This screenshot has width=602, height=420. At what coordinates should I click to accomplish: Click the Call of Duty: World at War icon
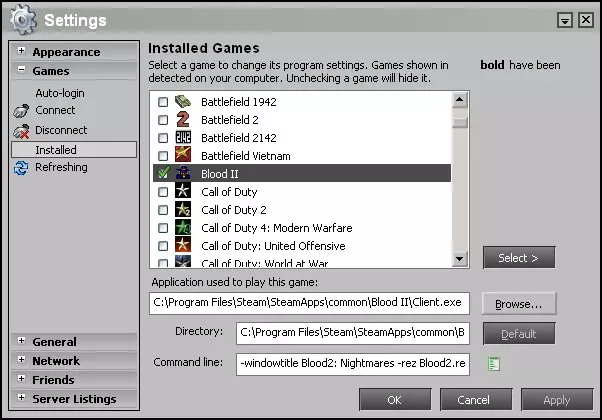183,262
